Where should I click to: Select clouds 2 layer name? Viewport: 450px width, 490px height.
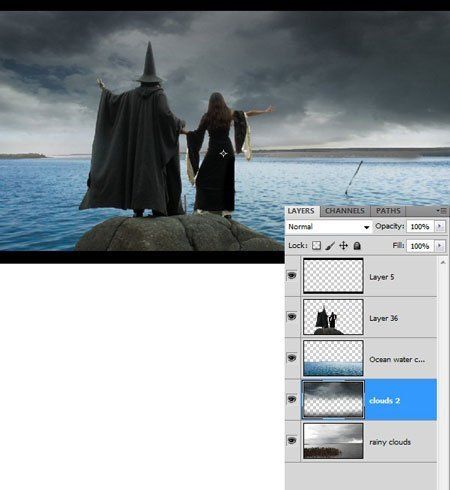[x=384, y=401]
